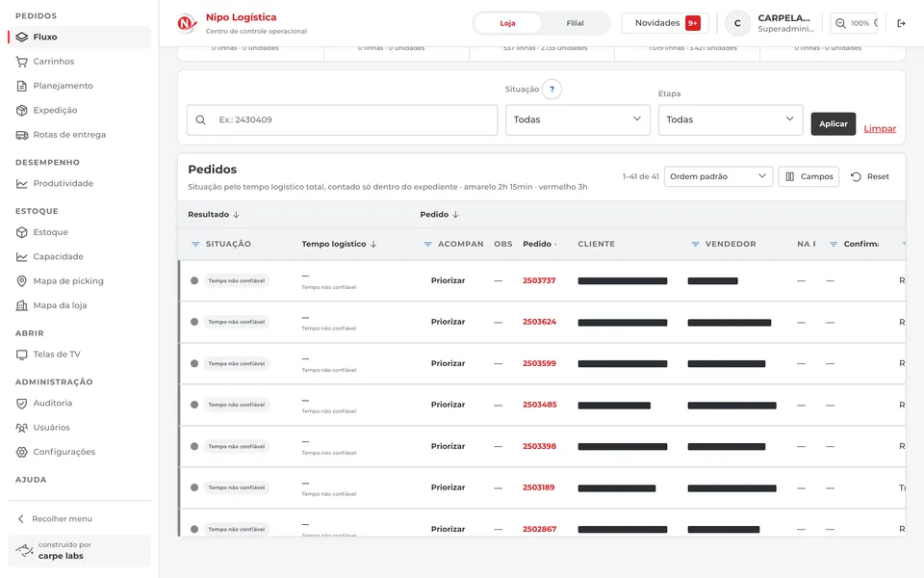Click the Limpar link

click(880, 128)
